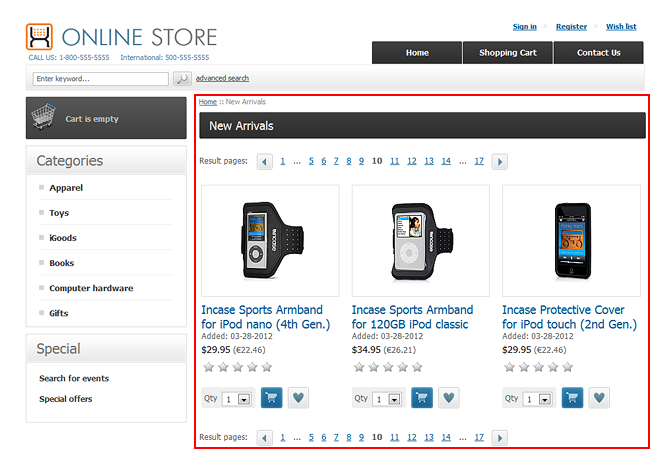Screen dimensions: 668x451
Task: Go to page 11 in top pager
Action: pyautogui.click(x=394, y=161)
